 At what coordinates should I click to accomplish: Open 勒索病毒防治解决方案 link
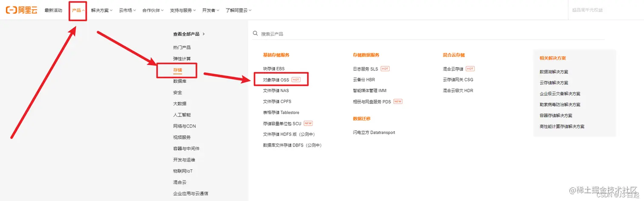[x=560, y=105]
